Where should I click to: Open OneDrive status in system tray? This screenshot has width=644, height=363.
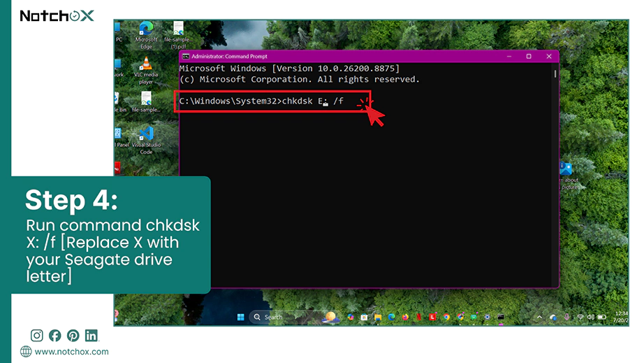pos(553,318)
